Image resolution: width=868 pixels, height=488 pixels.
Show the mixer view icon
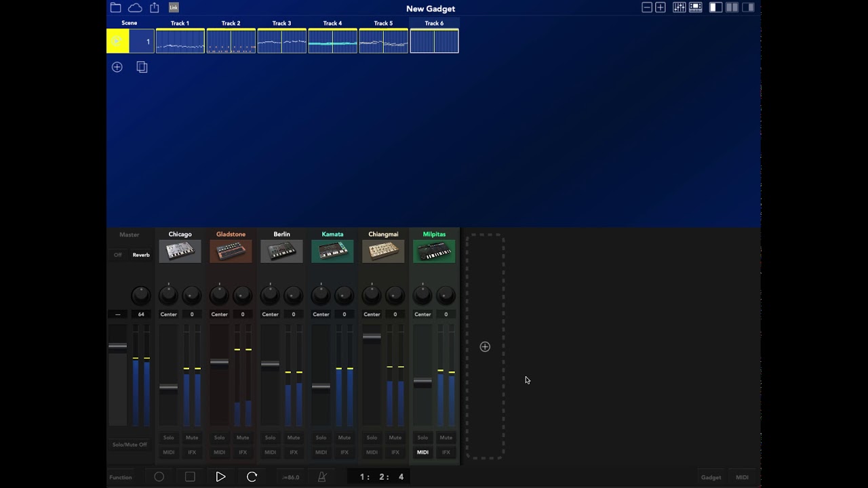tap(679, 7)
